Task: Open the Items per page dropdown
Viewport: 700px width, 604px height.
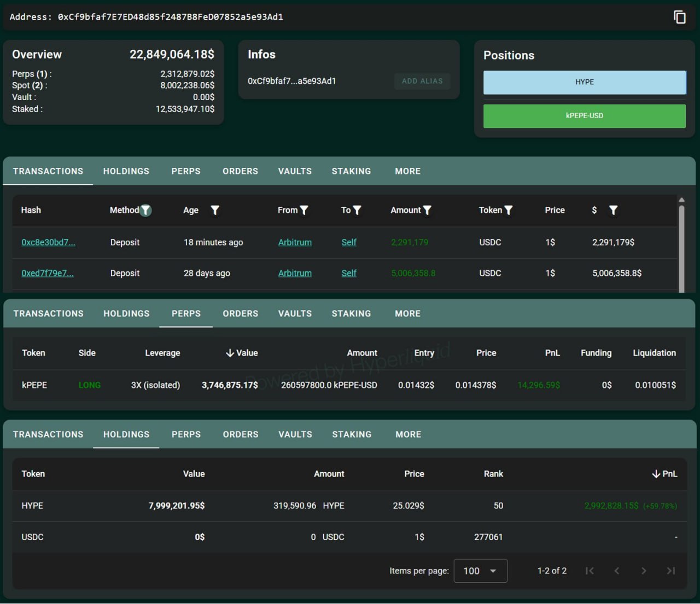Action: [480, 571]
